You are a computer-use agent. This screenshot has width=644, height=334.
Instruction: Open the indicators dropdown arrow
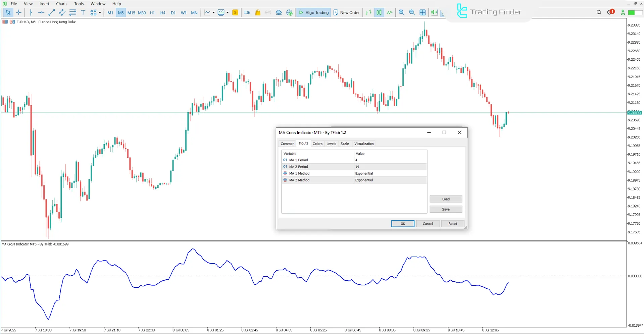point(228,12)
